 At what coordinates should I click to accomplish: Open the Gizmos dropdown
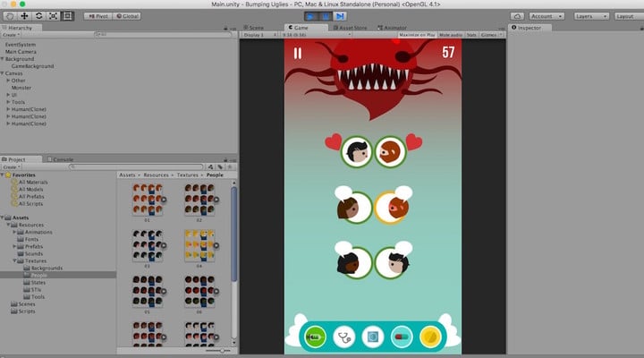pyautogui.click(x=492, y=35)
